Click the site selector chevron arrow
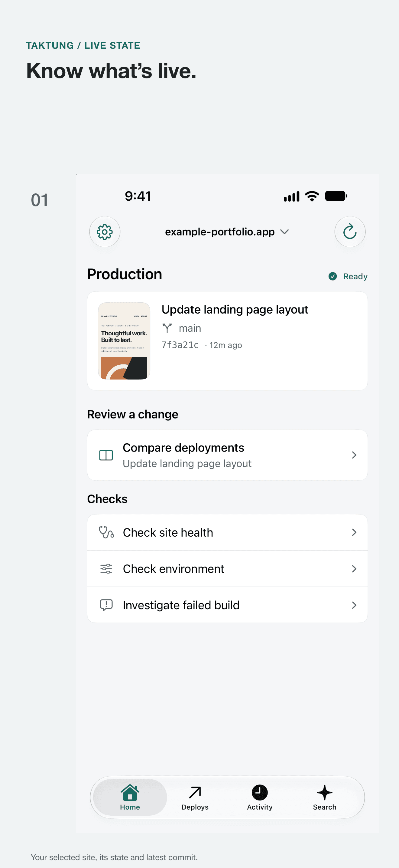This screenshot has height=868, width=399. [285, 232]
